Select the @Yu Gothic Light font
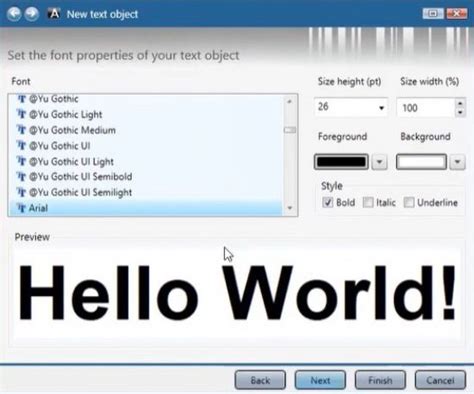The width and height of the screenshot is (474, 394). 145,114
